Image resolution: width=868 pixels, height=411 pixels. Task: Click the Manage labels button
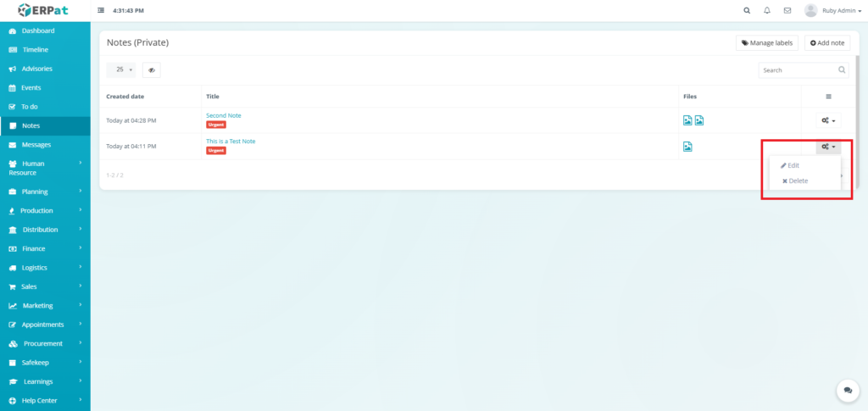766,42
